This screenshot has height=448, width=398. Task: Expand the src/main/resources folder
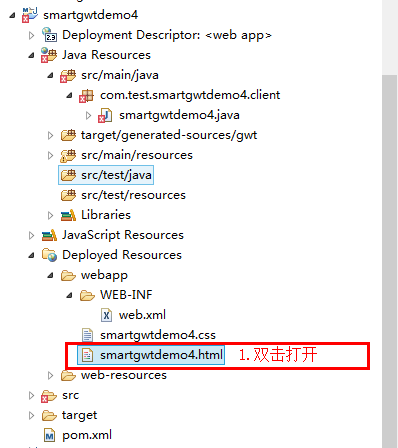50,155
